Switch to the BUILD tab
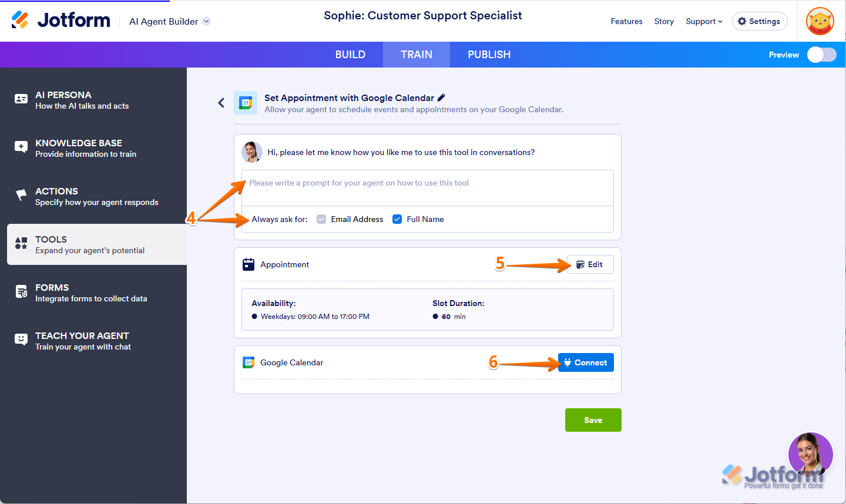846x504 pixels. click(x=350, y=55)
